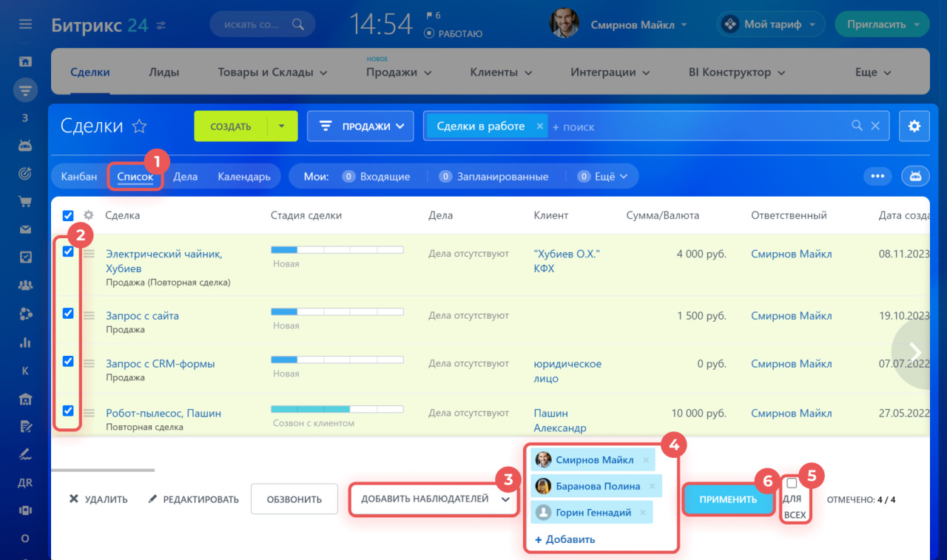Open settings gear beside search bar

(x=914, y=126)
